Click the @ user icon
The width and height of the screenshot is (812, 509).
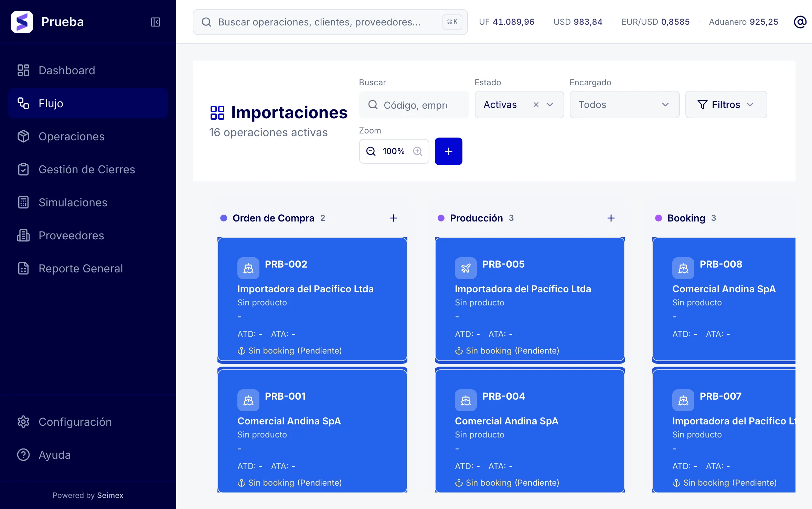coord(800,22)
